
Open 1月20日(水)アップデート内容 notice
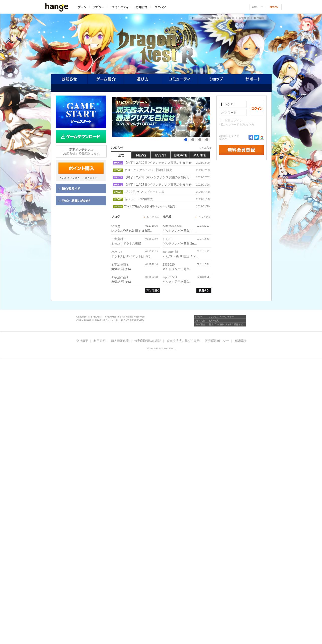(144, 192)
